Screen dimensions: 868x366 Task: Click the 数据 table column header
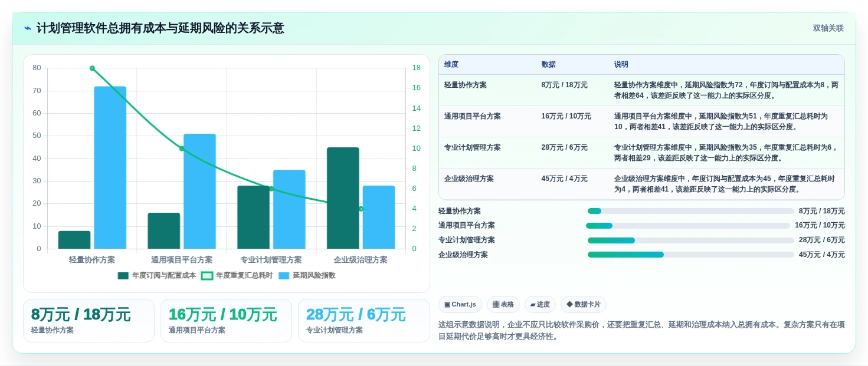(x=548, y=65)
